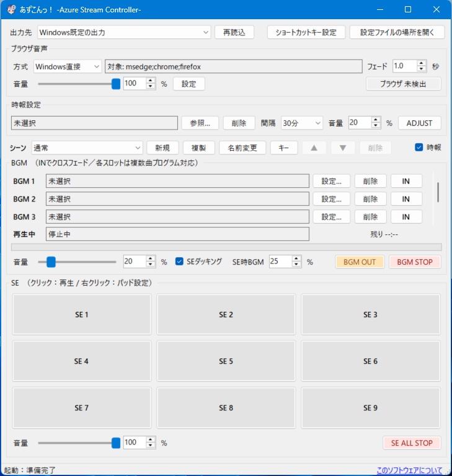Click the 時報 file field showing 未選択

tap(94, 123)
